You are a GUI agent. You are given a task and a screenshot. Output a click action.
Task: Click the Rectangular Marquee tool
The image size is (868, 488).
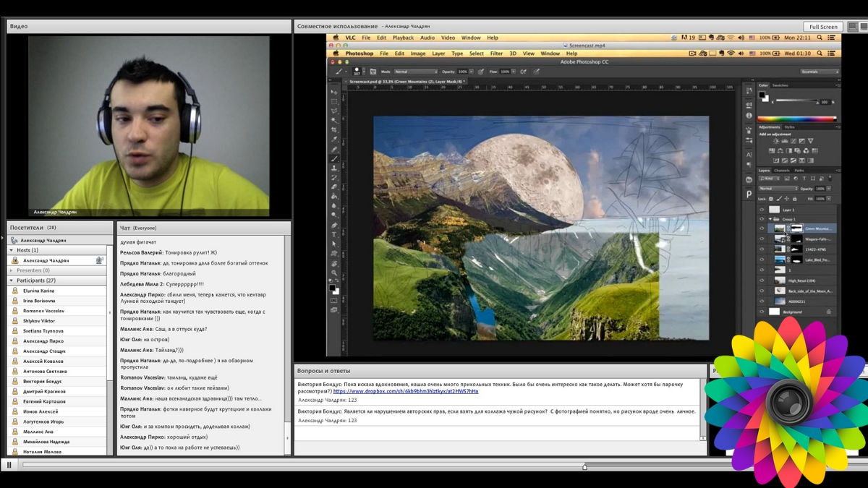pyautogui.click(x=334, y=102)
